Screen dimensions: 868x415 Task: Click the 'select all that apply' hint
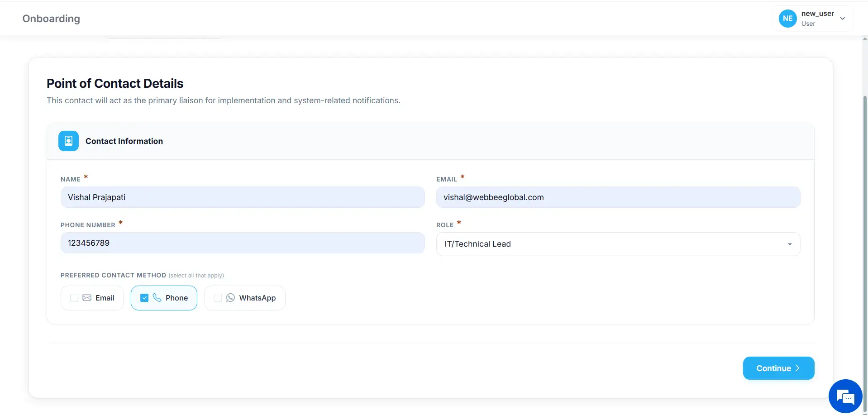(x=196, y=276)
